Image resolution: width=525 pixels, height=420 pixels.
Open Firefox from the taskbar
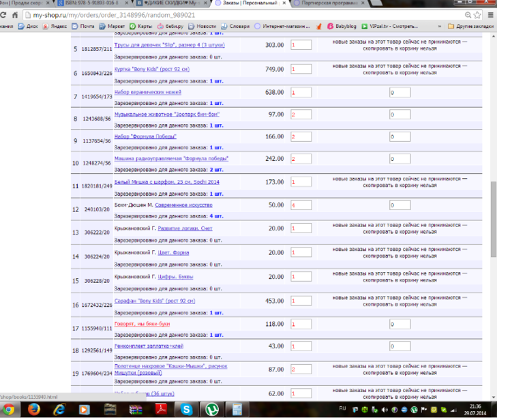tap(33, 409)
